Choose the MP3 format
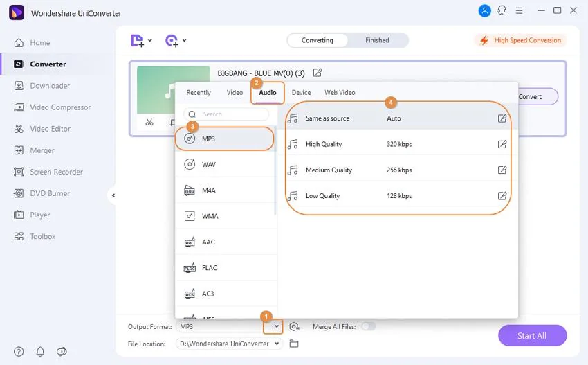 click(225, 139)
